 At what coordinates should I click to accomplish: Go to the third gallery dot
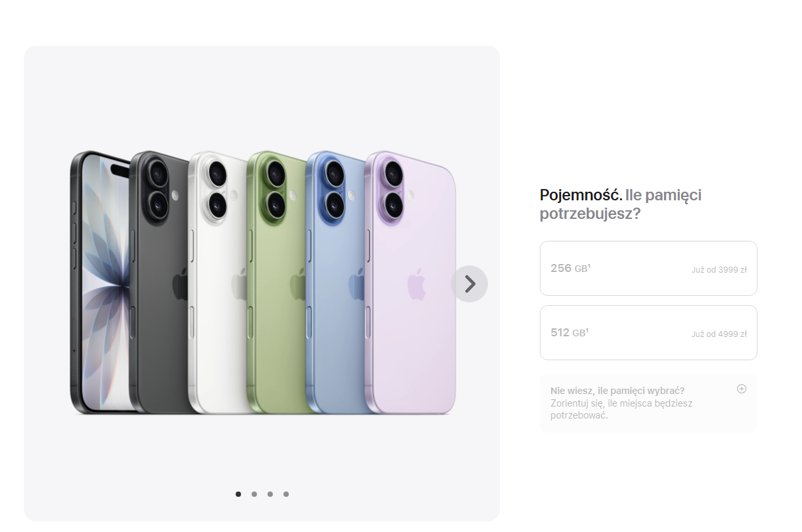270,494
